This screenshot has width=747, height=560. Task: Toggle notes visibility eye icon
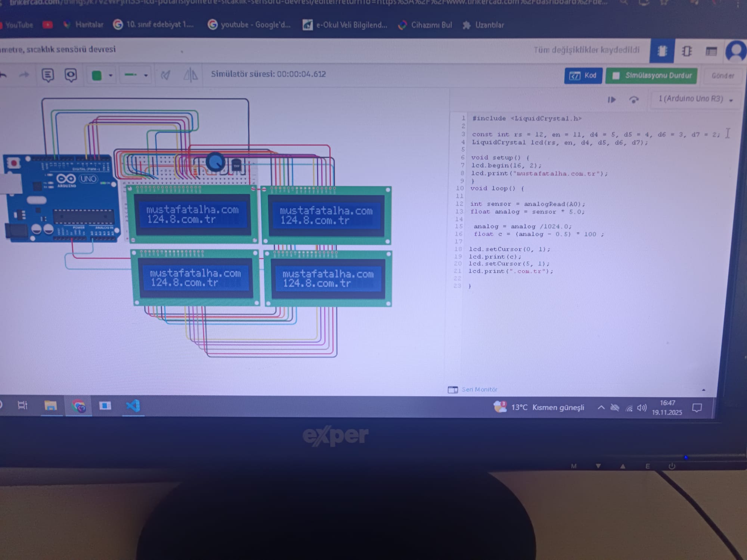[x=71, y=75]
